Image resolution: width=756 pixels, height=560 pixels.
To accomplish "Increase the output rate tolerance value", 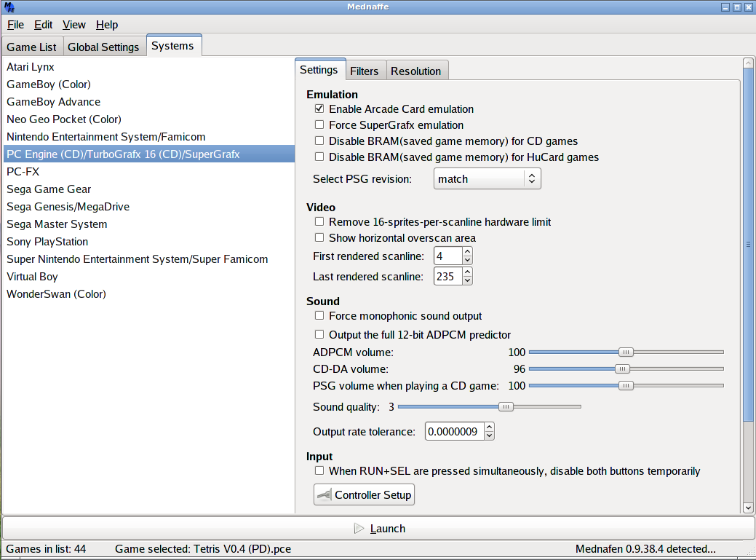I will coord(489,427).
